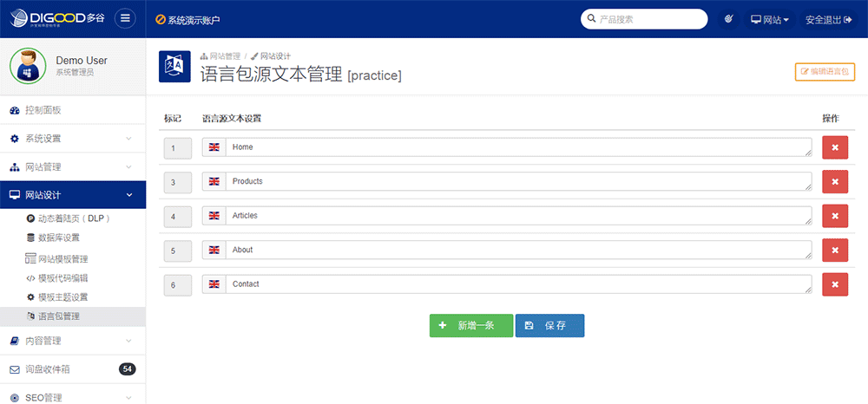
Task: Click into the Products text field
Action: 519,182
